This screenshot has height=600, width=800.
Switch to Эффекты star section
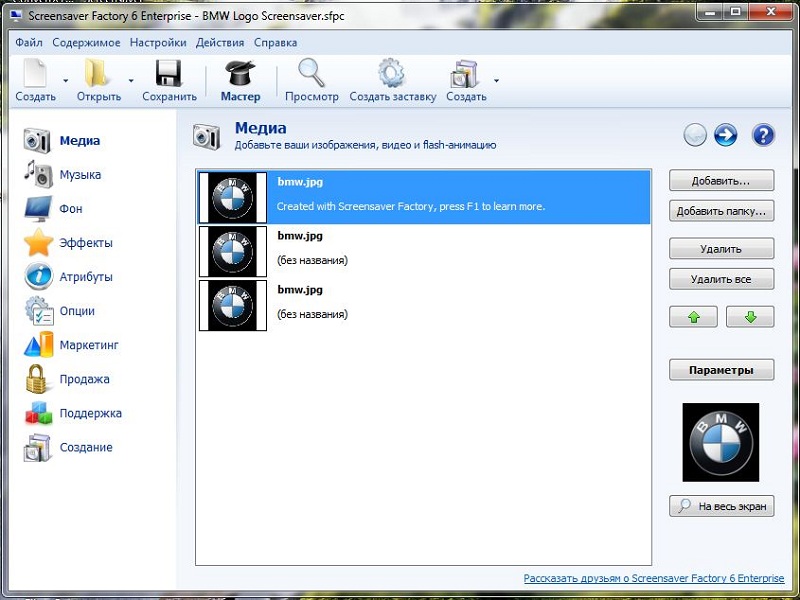pos(38,243)
